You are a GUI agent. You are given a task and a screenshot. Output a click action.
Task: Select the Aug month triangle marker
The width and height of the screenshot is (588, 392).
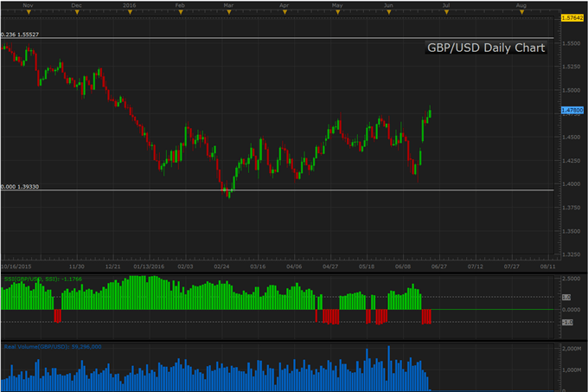[521, 12]
